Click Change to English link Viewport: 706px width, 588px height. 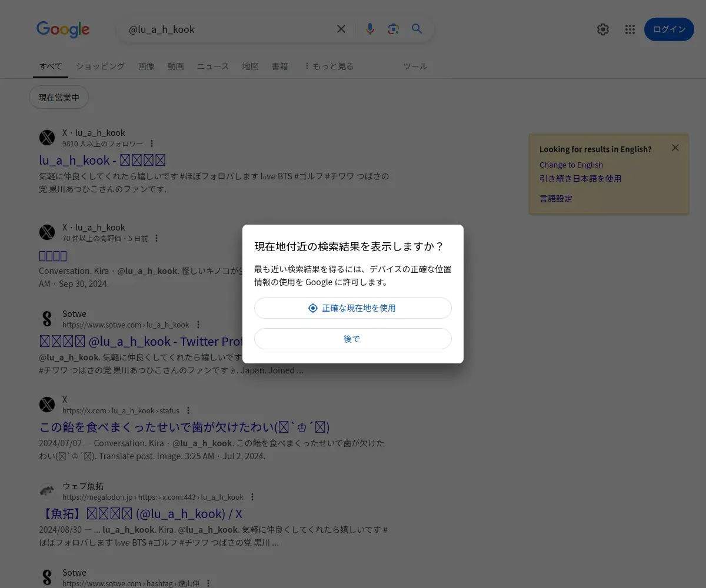tap(571, 165)
